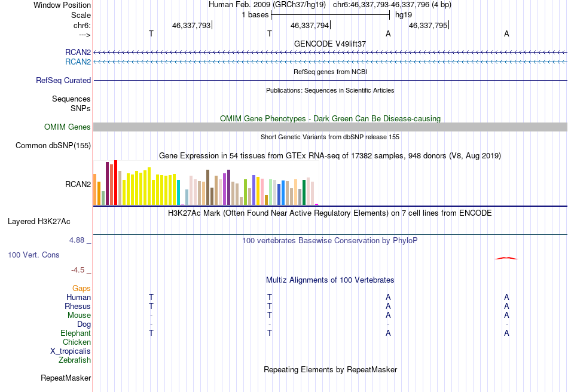Click the 46,337,795 coordinate marker
Screen dimensions: 568x392
pyautogui.click(x=428, y=25)
